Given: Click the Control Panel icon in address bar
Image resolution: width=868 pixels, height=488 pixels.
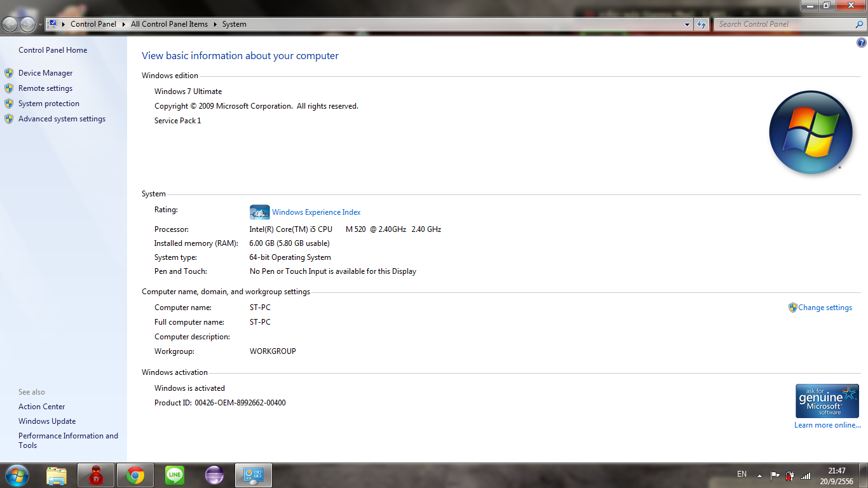Looking at the screenshot, I should [x=53, y=24].
